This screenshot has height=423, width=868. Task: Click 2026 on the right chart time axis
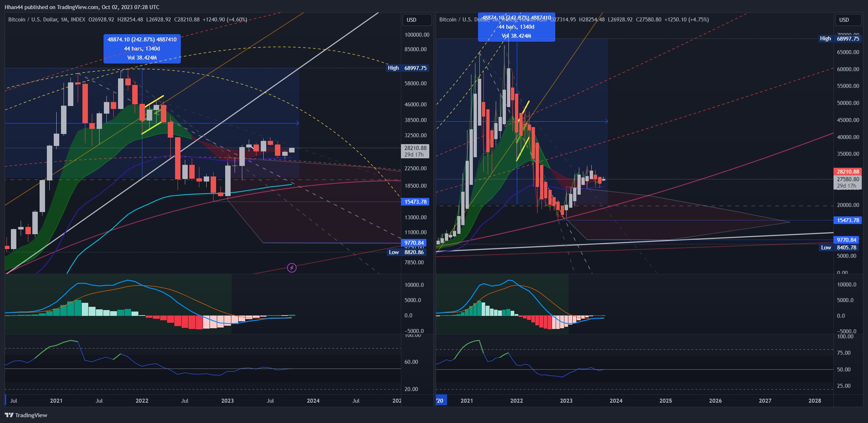715,401
